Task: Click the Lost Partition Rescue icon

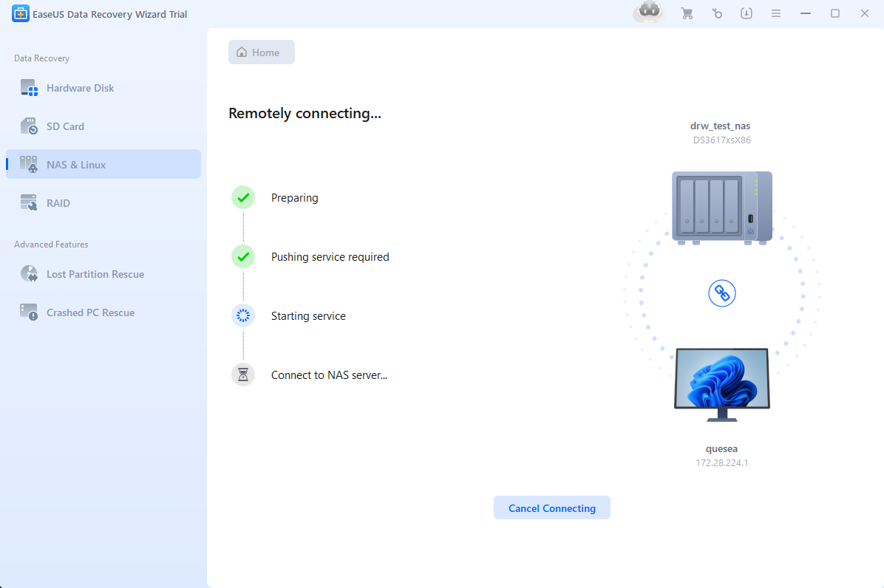Action: pyautogui.click(x=29, y=274)
